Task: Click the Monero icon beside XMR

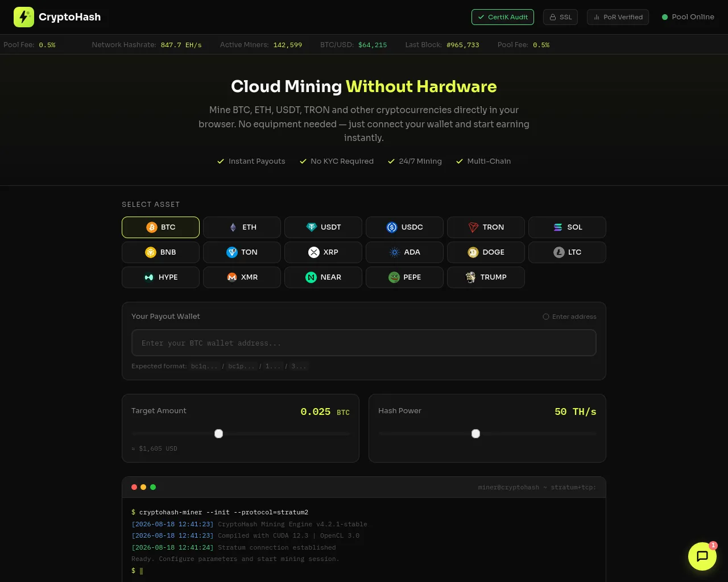Action: click(232, 277)
